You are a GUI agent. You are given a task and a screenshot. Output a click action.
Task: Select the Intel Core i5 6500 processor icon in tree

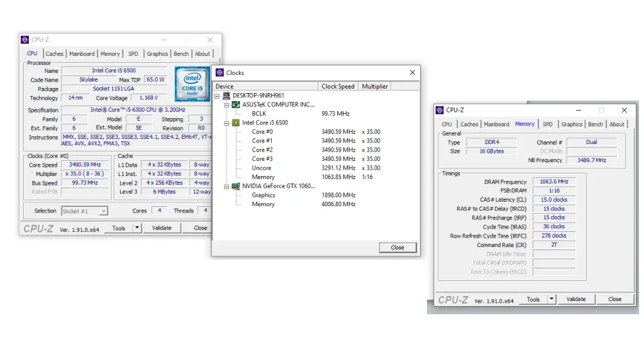(236, 123)
